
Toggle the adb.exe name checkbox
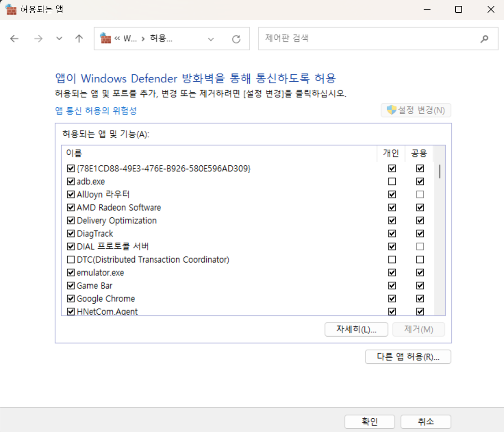pyautogui.click(x=71, y=182)
